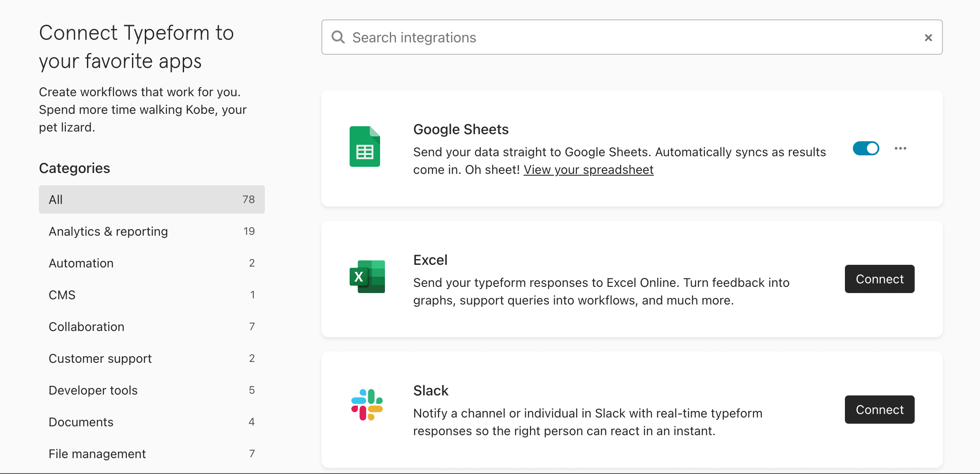Show Collaboration integrations
This screenshot has height=474, width=980.
151,327
